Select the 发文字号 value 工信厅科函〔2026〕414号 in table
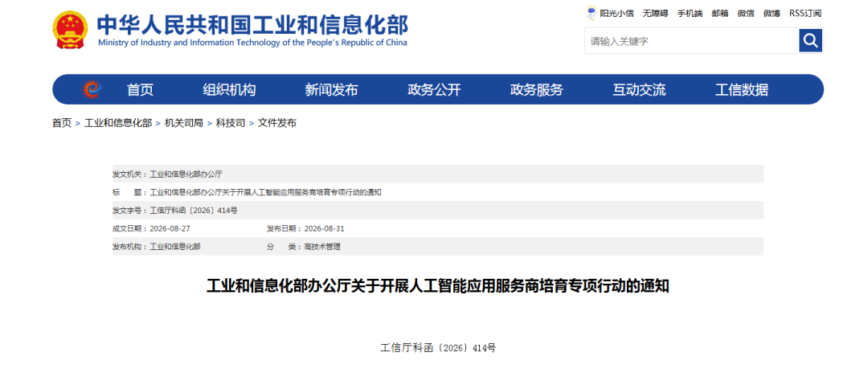Screen dimensions: 868x373 194,211
